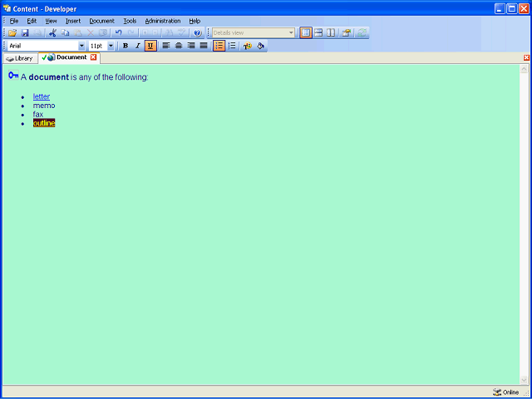Follow the letter hyperlink

point(42,96)
